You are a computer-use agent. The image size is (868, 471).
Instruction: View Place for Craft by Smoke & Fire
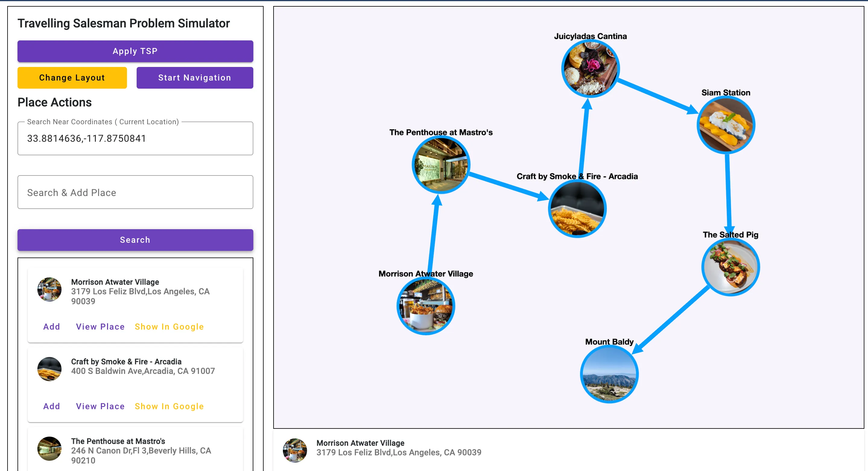click(100, 406)
